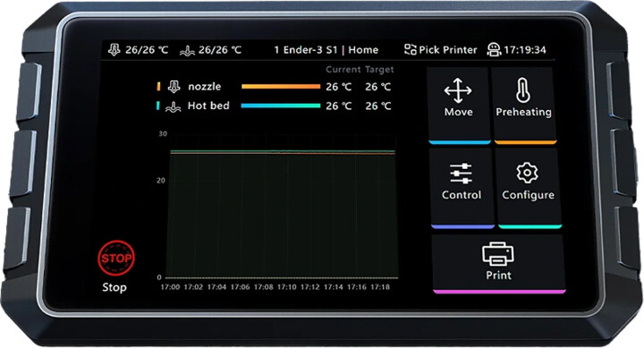Click the status bar nozzle reading 26/26 ℃
This screenshot has width=644, height=348.
pos(147,50)
